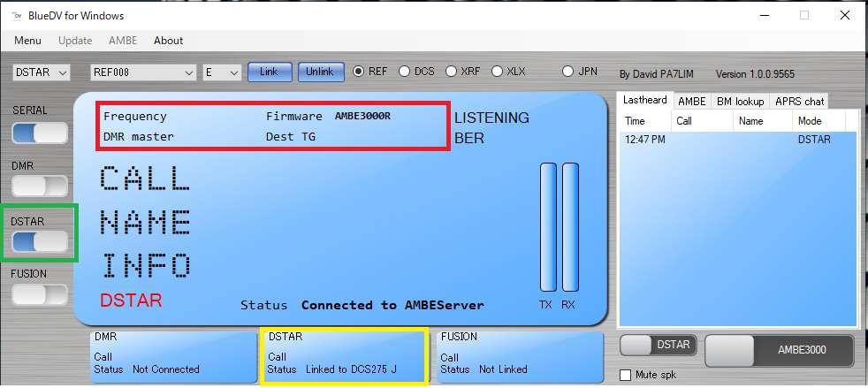Click the DSTAR push-to-talk switch at bottom
This screenshot has width=868, height=388.
[x=659, y=346]
